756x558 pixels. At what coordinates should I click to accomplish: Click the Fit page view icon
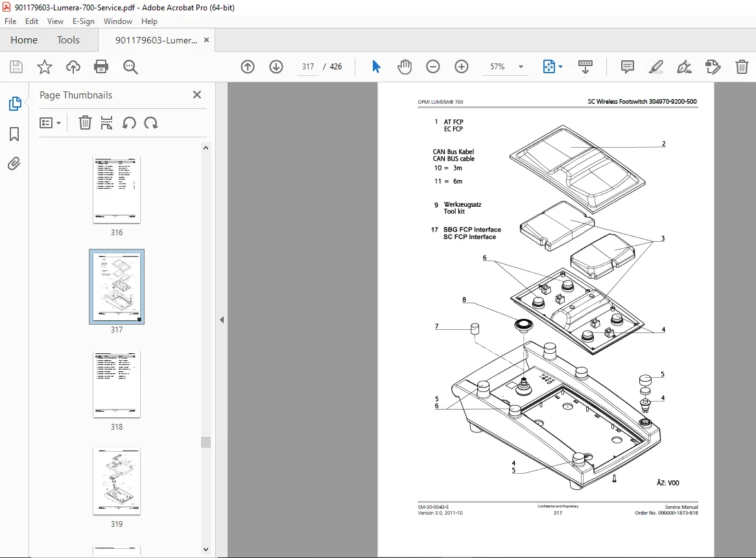point(549,67)
